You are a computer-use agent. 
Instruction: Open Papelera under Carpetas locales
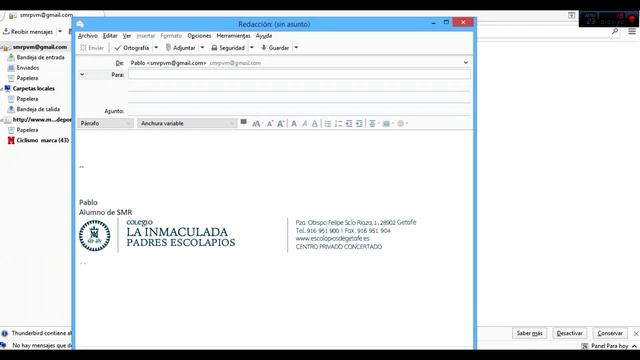point(27,99)
